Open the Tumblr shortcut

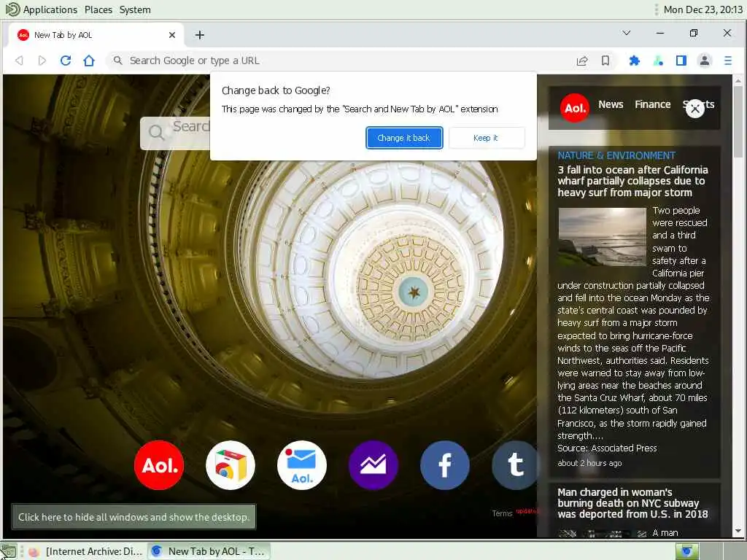click(x=514, y=464)
